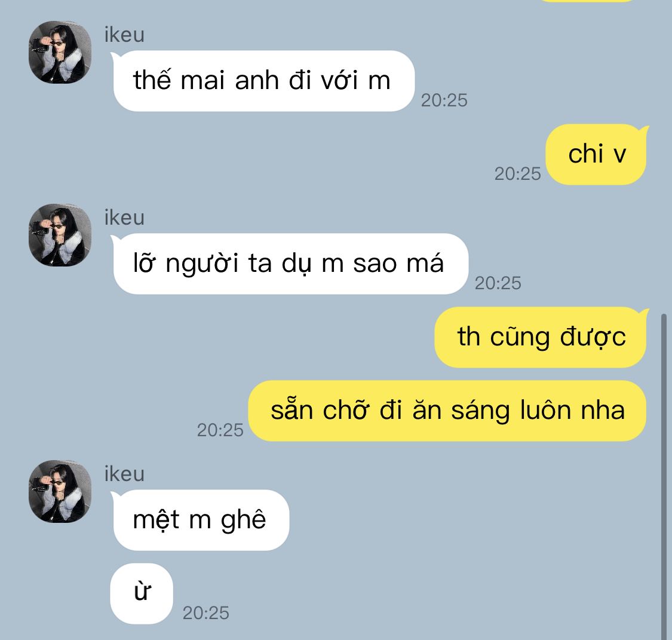The width and height of the screenshot is (672, 640).
Task: Select the "th cũng được" yellow bubble
Action: (542, 337)
